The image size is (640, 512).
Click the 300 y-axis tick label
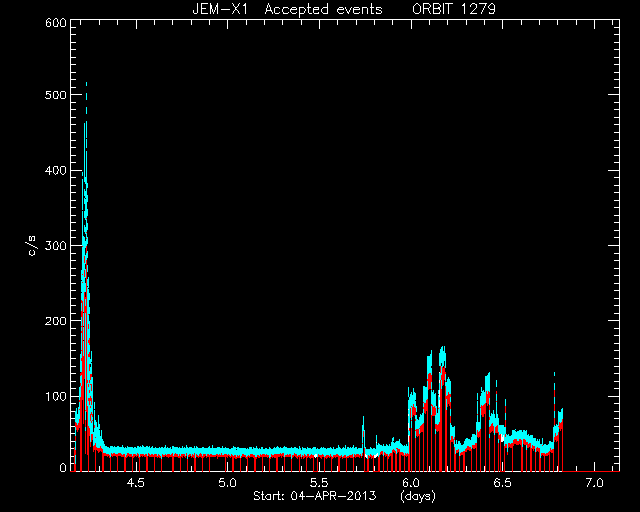pos(56,245)
